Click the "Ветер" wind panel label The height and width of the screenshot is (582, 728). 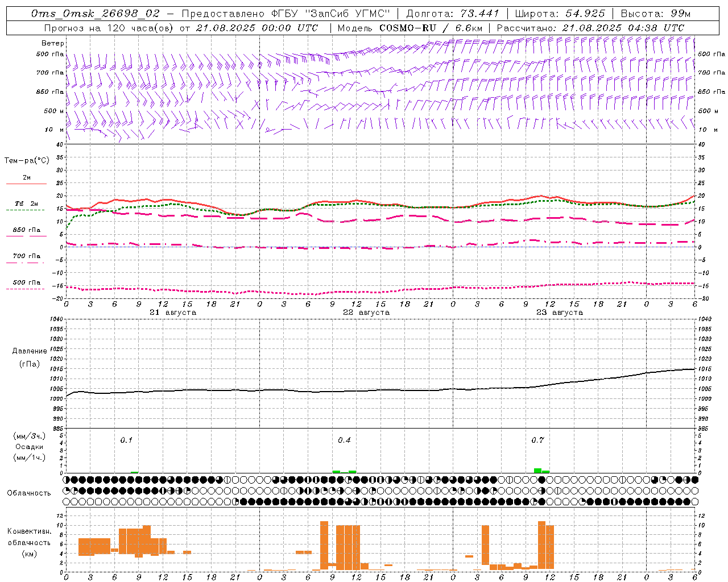tap(53, 43)
